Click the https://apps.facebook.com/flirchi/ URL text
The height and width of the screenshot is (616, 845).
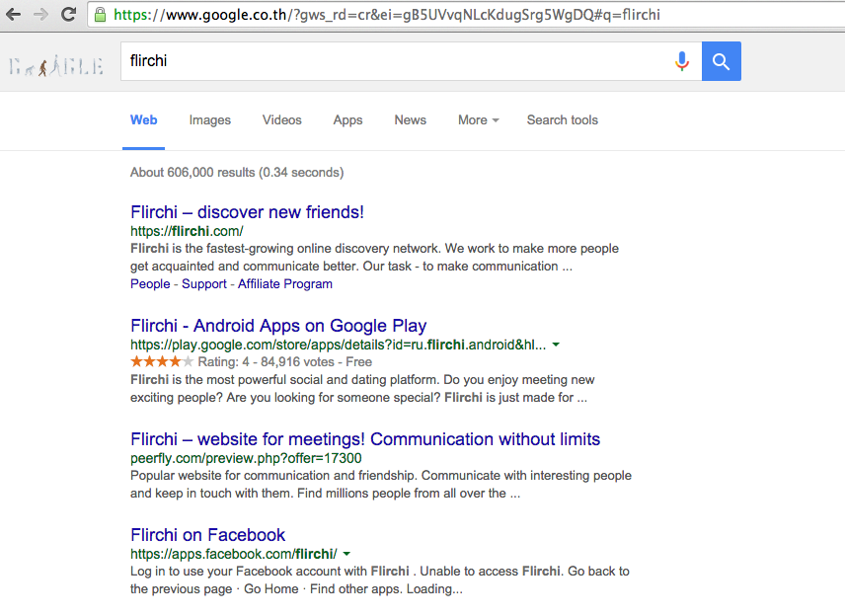(233, 554)
